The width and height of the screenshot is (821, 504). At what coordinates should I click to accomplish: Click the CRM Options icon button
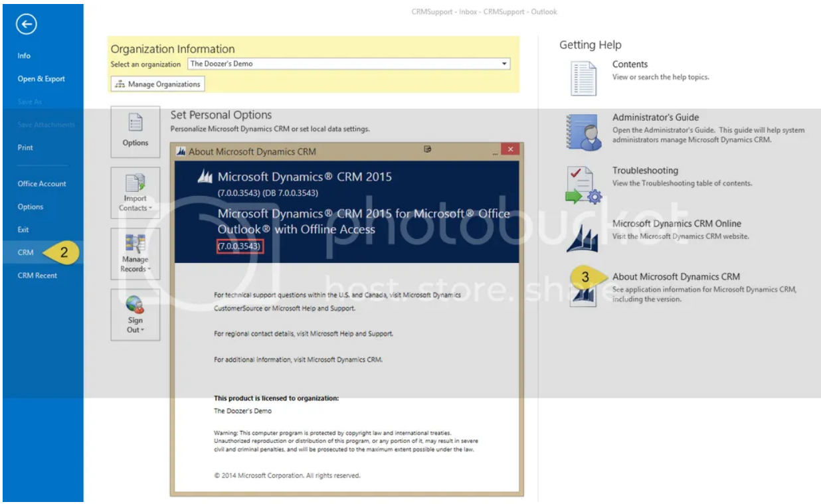136,131
